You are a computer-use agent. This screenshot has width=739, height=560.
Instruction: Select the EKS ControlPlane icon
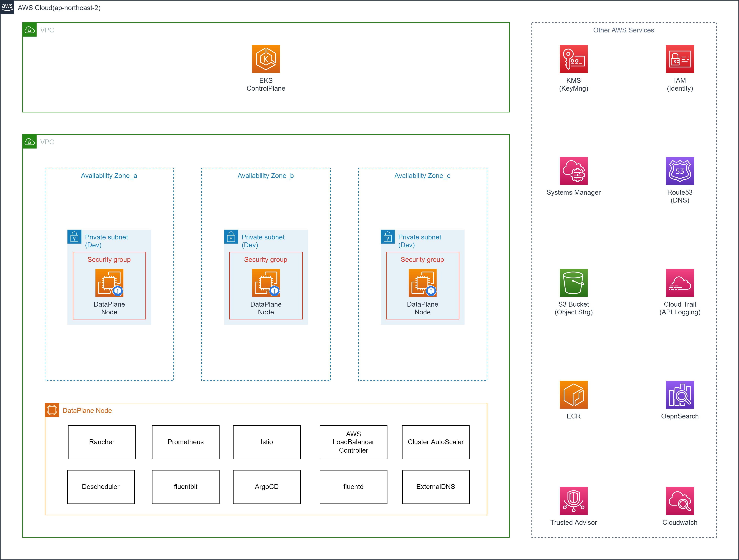coord(266,59)
